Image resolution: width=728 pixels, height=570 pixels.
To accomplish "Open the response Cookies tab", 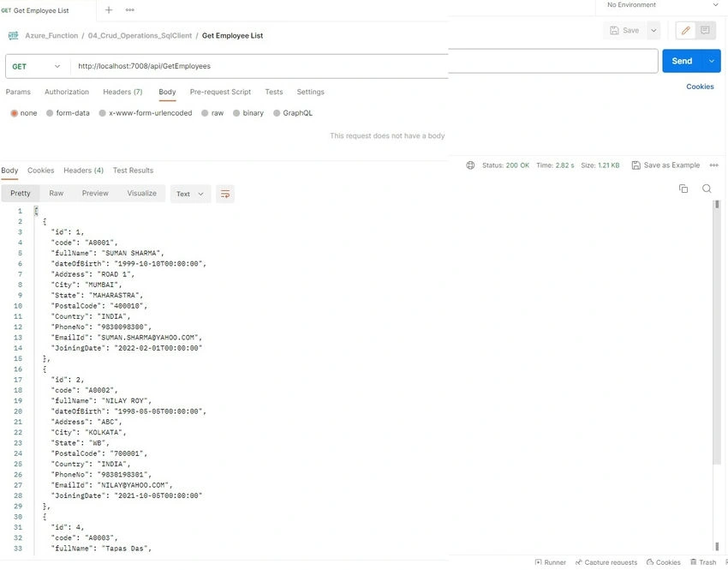I will click(x=41, y=171).
